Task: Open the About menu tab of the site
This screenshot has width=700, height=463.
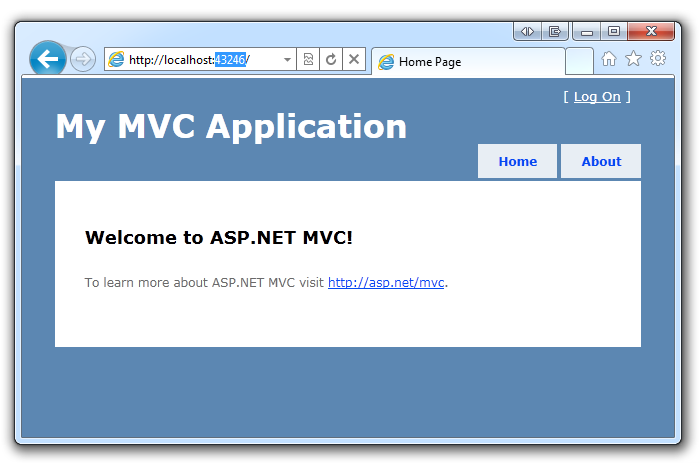Action: click(601, 161)
